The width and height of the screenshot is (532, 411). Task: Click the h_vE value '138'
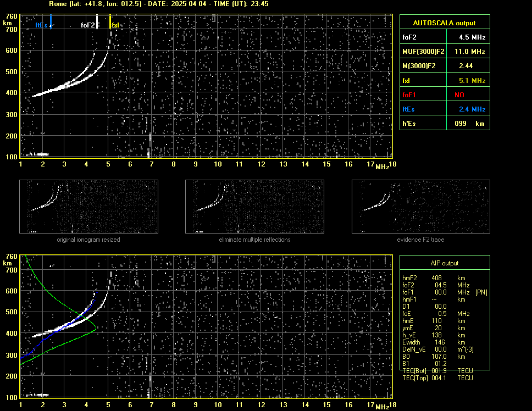tap(436, 335)
